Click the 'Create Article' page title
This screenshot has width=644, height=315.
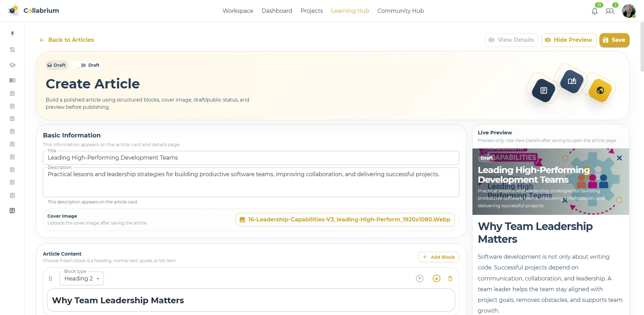[x=93, y=84]
